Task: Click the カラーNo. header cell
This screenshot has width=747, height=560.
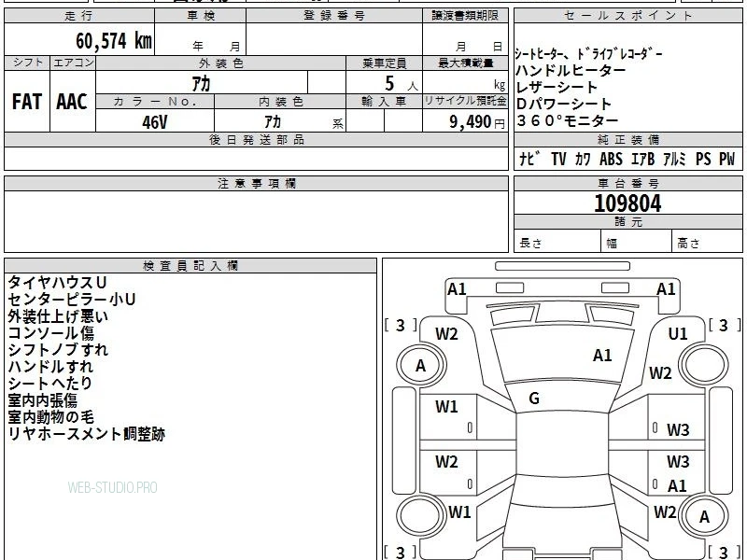Action: [155, 102]
